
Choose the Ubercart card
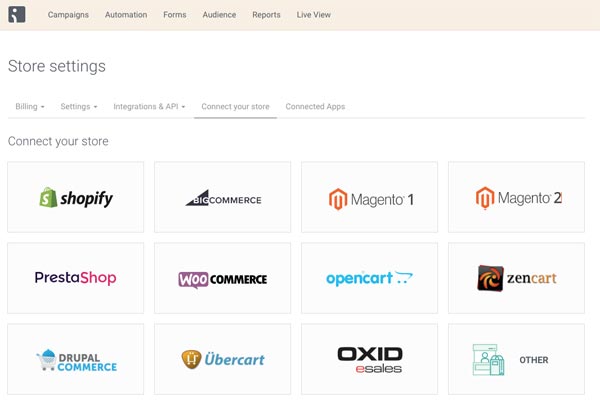pyautogui.click(x=223, y=359)
